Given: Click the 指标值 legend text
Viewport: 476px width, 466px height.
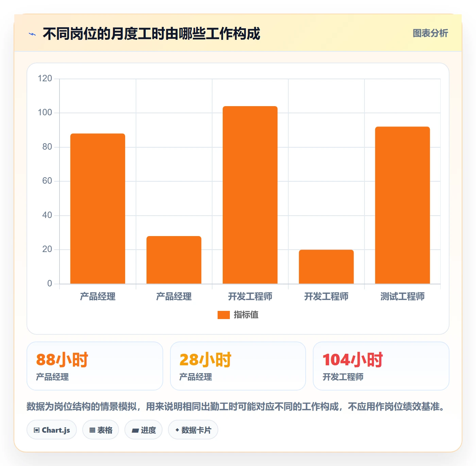Looking at the screenshot, I should point(246,315).
